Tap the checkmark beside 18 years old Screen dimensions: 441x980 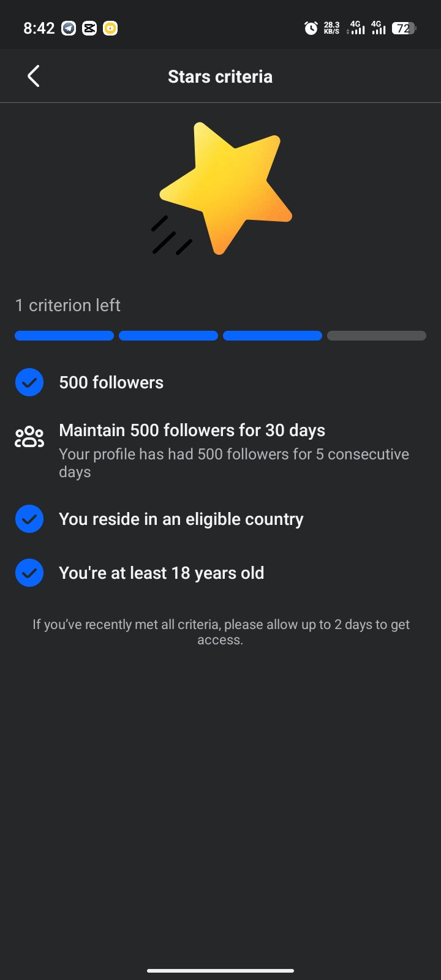pyautogui.click(x=29, y=573)
